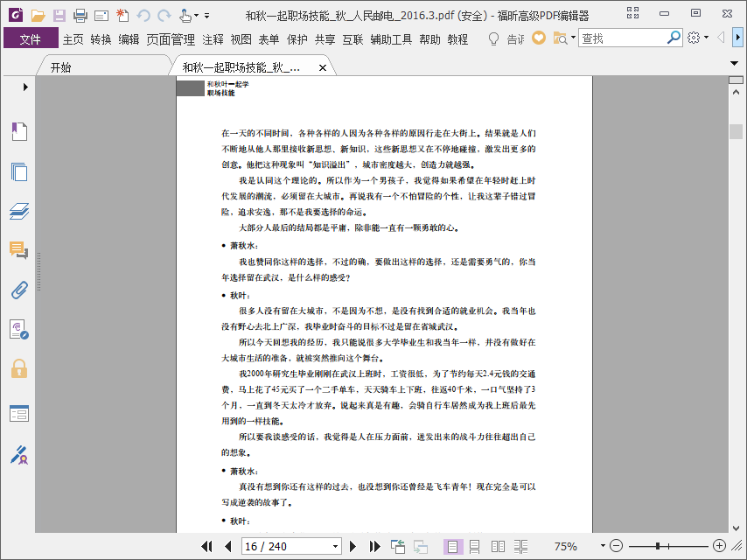Viewport: 747px width, 560px height.
Task: Open the pen certificate signature panel
Action: tap(19, 455)
